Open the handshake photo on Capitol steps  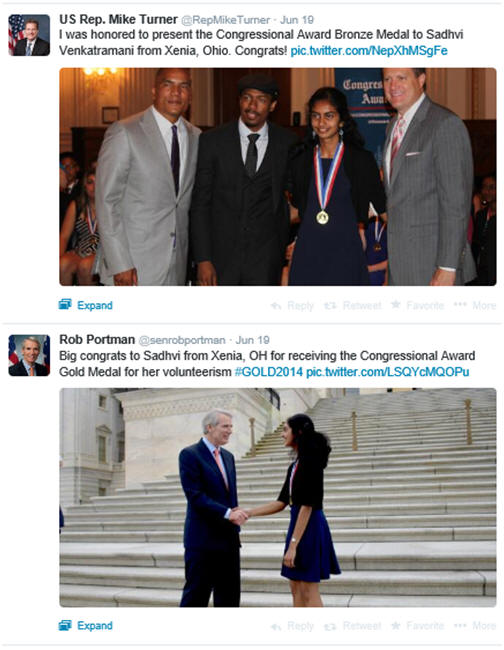278,497
